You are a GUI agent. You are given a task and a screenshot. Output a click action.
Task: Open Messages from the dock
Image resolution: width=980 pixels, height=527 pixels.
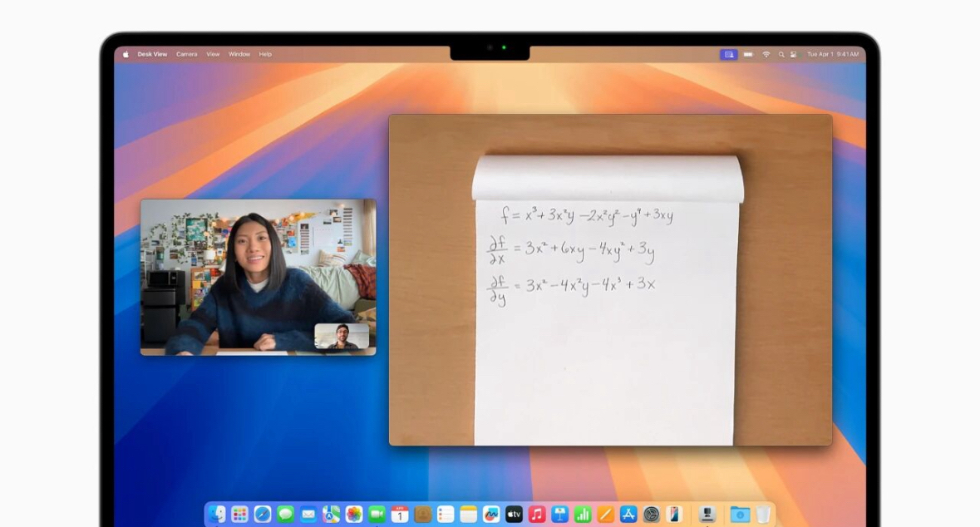[x=285, y=515]
